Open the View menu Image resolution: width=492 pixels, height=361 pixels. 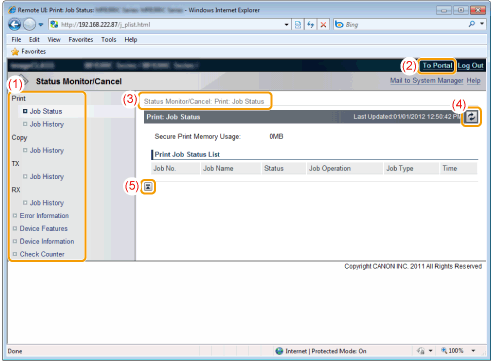click(54, 40)
